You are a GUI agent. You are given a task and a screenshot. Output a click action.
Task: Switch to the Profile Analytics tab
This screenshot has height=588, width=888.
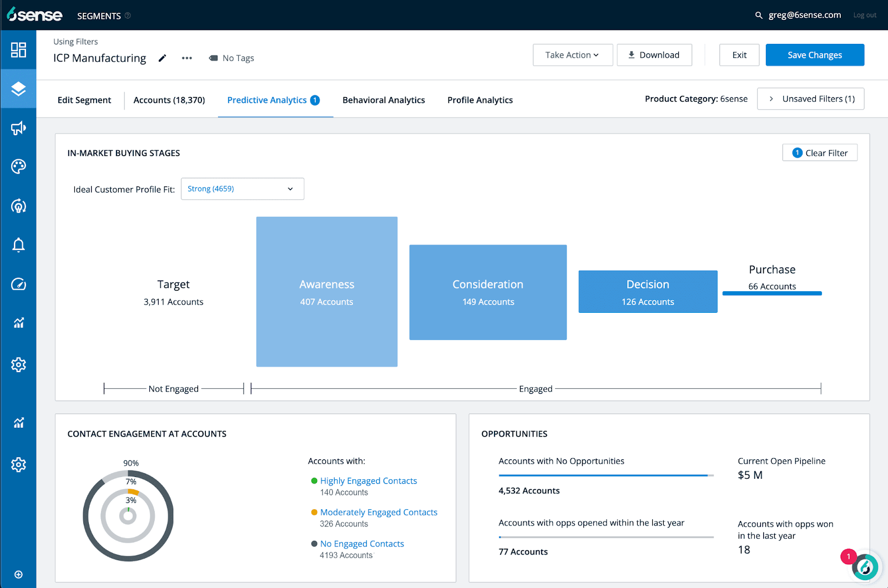(480, 100)
